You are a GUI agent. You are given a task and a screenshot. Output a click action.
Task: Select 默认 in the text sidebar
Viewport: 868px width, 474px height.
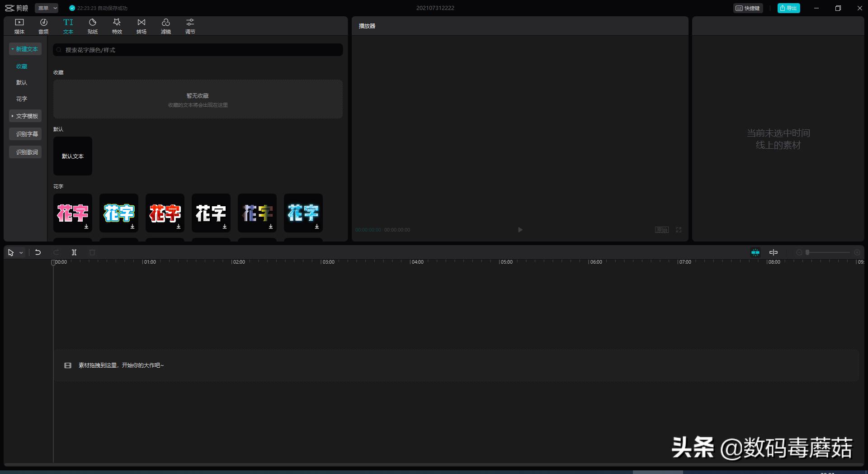(x=22, y=83)
